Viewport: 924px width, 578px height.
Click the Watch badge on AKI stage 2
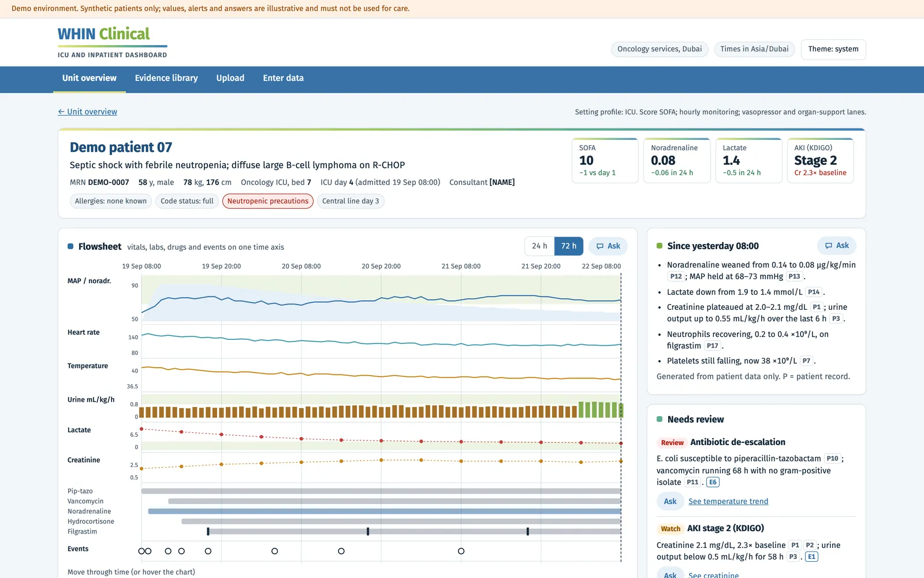(670, 529)
